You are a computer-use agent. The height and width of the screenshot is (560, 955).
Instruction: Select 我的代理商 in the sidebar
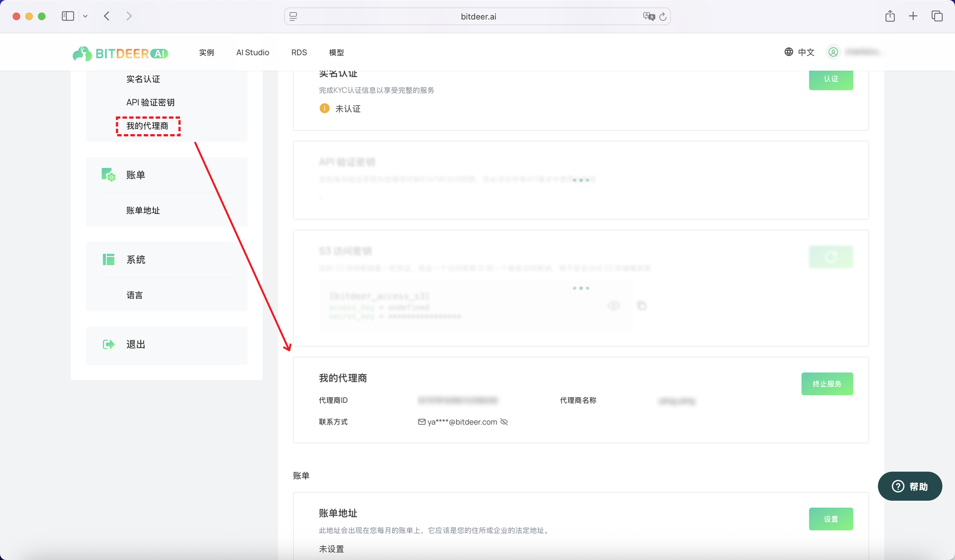(148, 126)
